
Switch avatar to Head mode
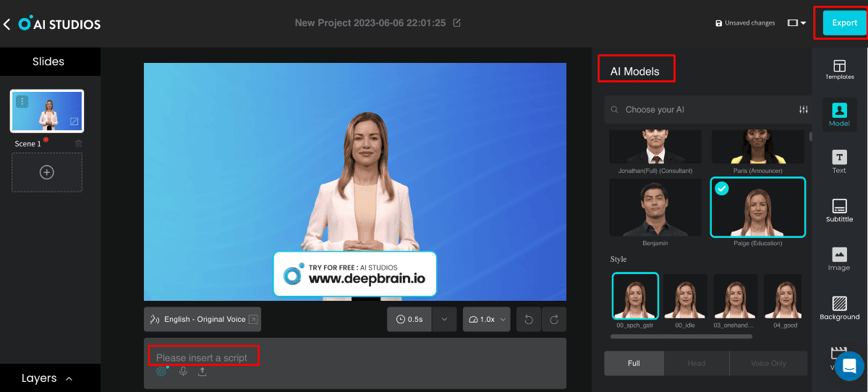pyautogui.click(x=696, y=363)
